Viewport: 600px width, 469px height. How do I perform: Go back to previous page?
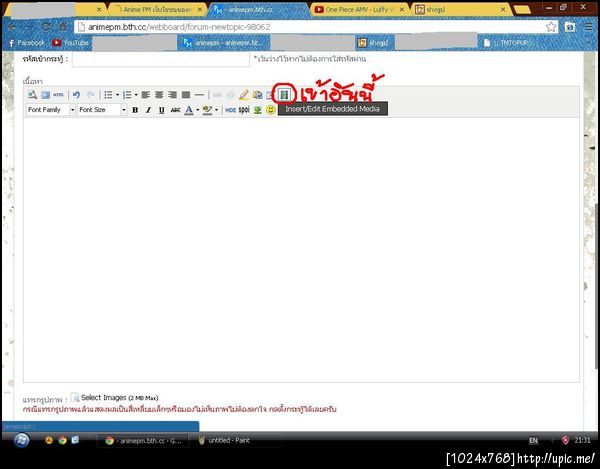(12, 27)
